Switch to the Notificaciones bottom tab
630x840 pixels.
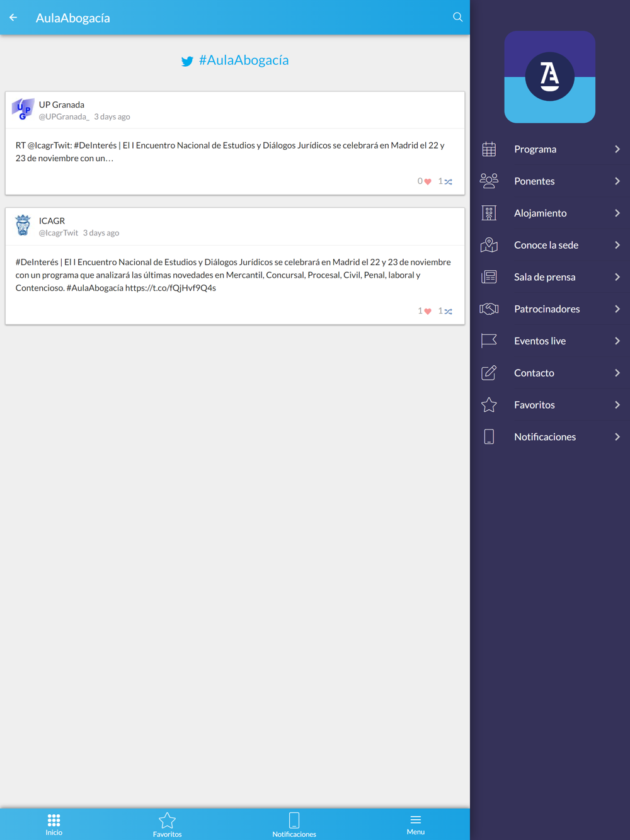294,824
